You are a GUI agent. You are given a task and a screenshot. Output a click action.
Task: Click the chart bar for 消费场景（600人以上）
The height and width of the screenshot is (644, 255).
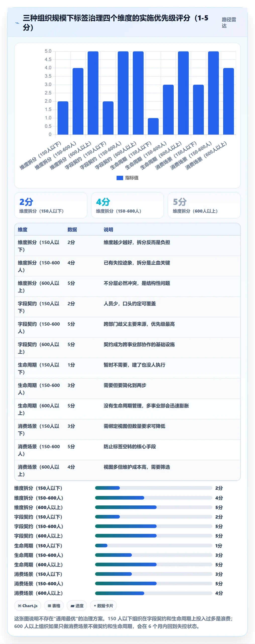[228, 101]
